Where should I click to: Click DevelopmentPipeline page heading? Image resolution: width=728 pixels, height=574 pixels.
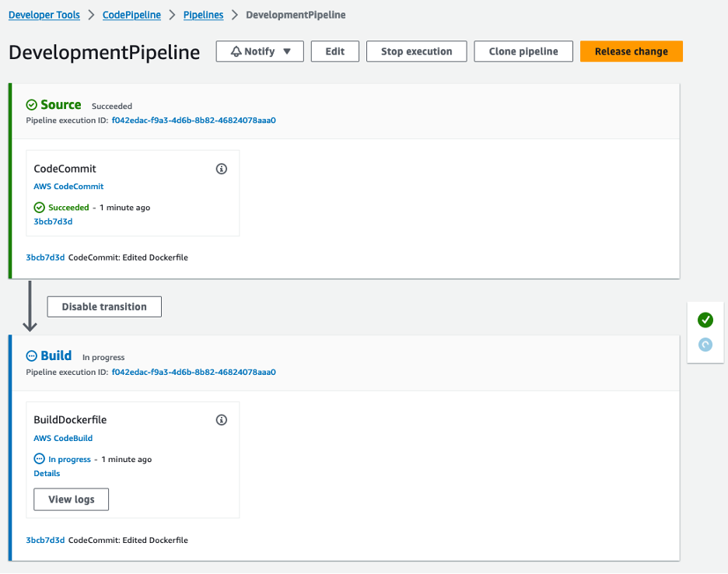point(104,52)
